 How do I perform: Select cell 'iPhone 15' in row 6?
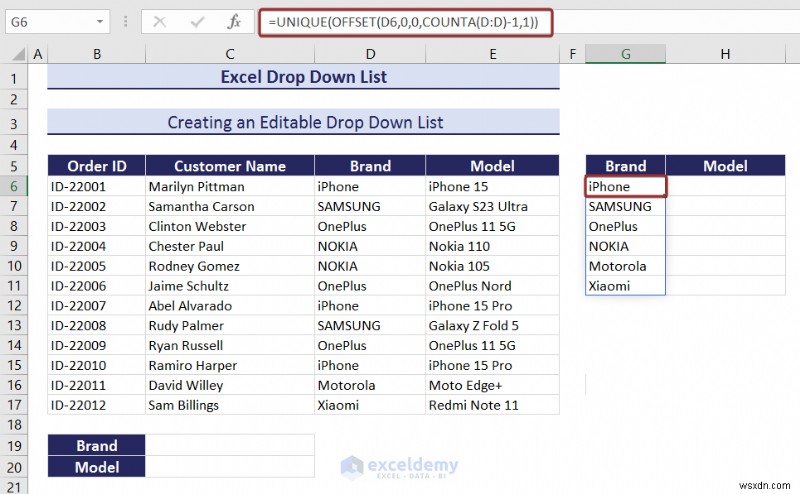(493, 186)
